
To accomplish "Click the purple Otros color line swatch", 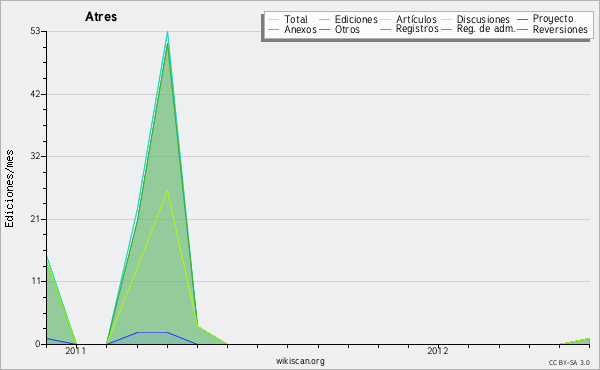I will point(324,29).
